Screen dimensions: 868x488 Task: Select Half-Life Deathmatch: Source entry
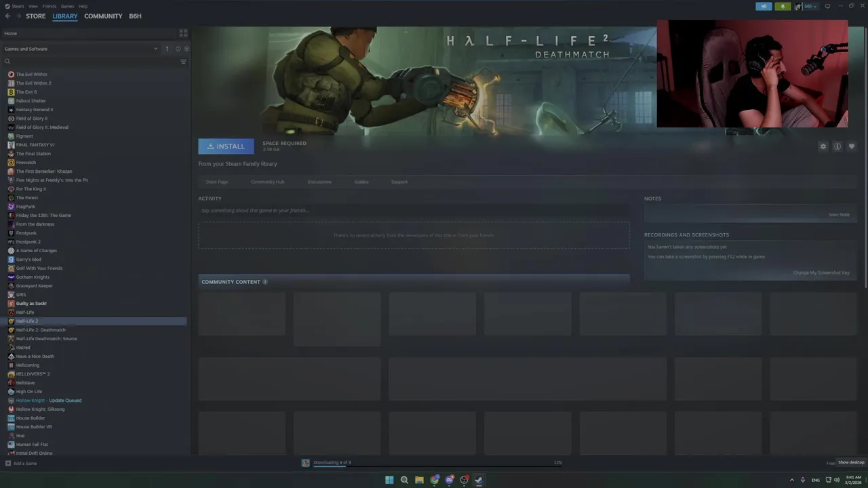tap(46, 339)
